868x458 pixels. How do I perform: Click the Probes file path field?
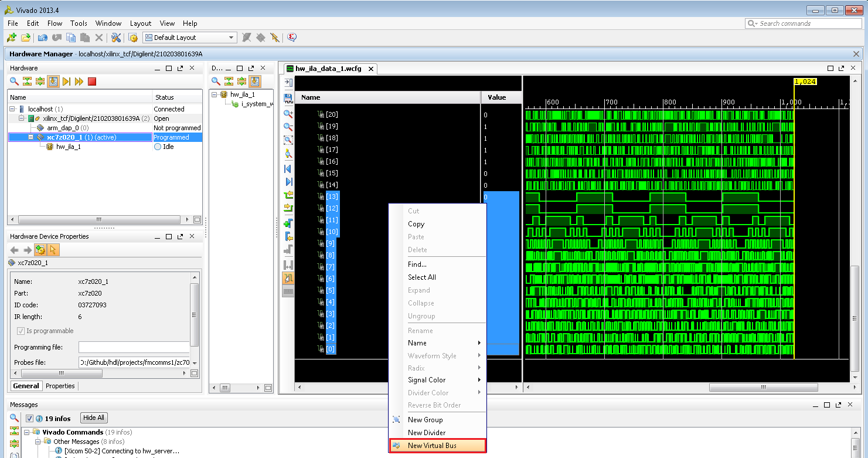tap(134, 362)
